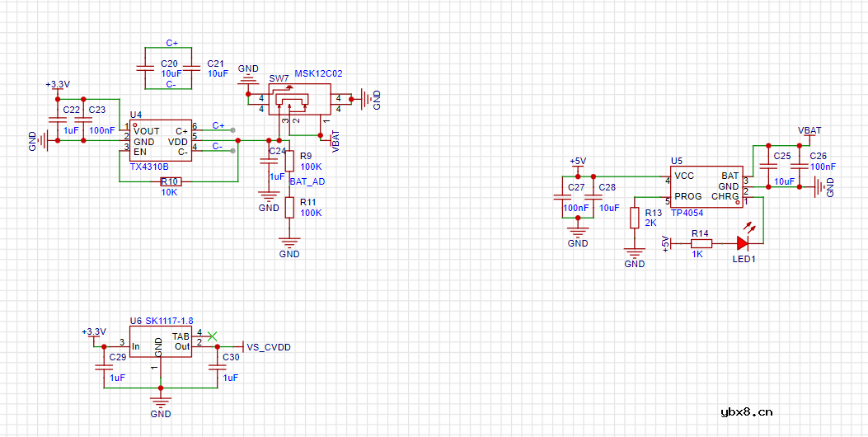Select the MSK12C02 part name text
The height and width of the screenshot is (437, 868).
[x=318, y=73]
